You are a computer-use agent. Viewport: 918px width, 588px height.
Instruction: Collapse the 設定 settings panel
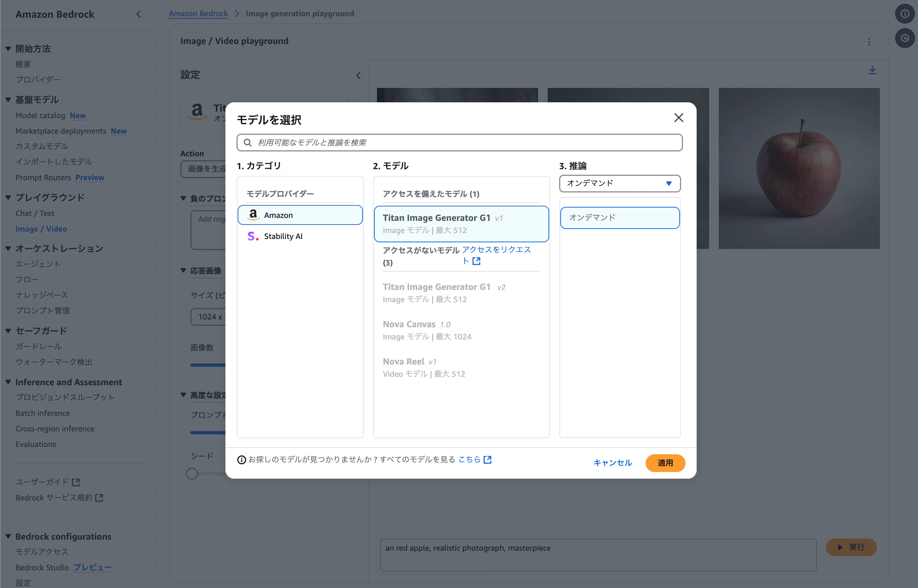point(358,75)
